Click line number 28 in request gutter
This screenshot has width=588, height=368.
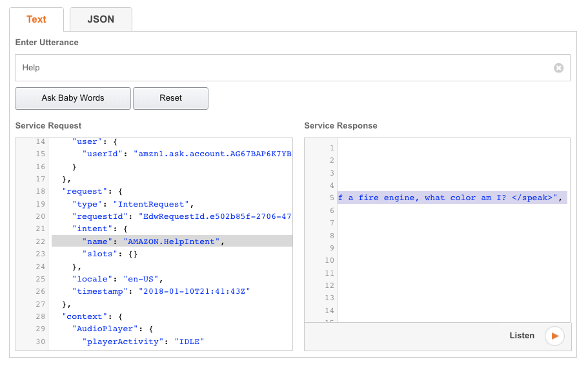coord(40,316)
